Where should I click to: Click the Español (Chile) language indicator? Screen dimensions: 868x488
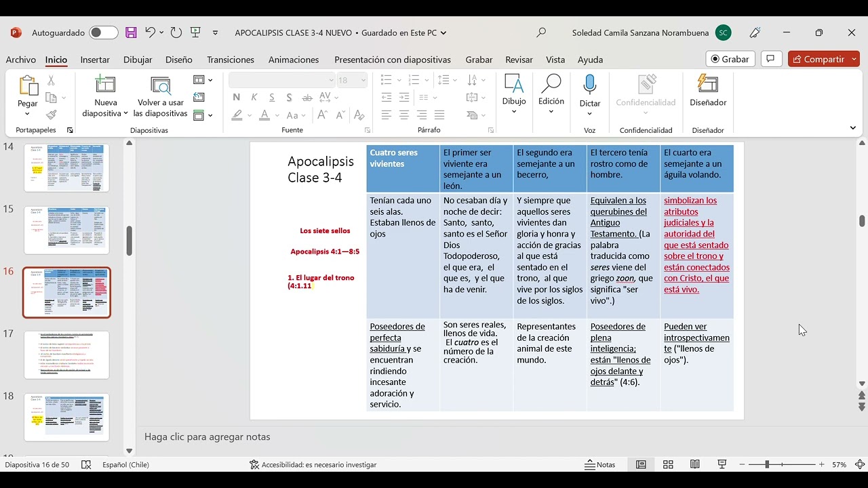[125, 464]
